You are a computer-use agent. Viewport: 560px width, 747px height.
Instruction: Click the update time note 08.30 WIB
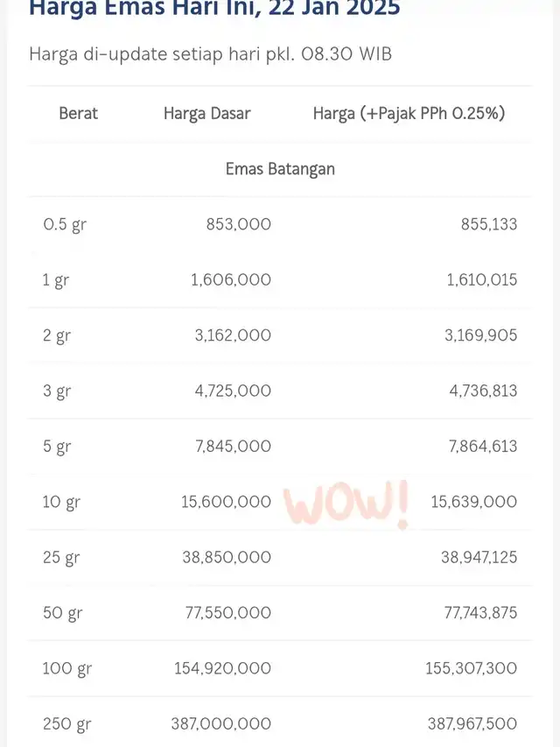tap(346, 53)
